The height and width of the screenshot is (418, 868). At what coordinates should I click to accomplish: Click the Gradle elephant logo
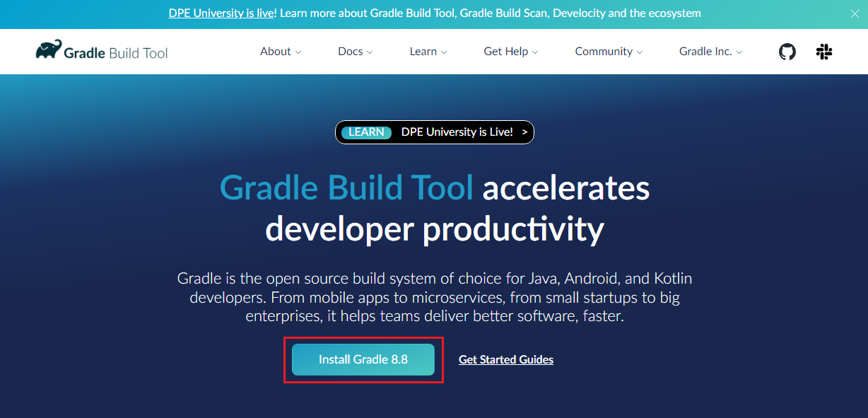click(x=48, y=49)
